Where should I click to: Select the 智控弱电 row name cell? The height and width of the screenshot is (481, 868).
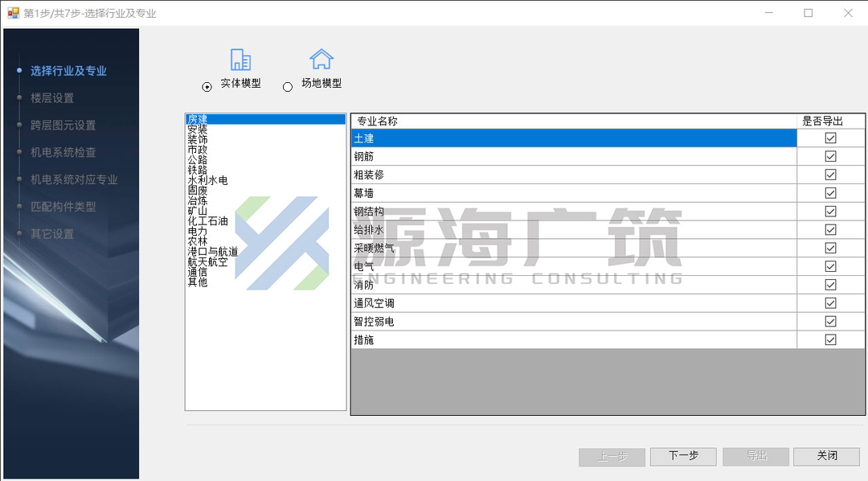(574, 322)
